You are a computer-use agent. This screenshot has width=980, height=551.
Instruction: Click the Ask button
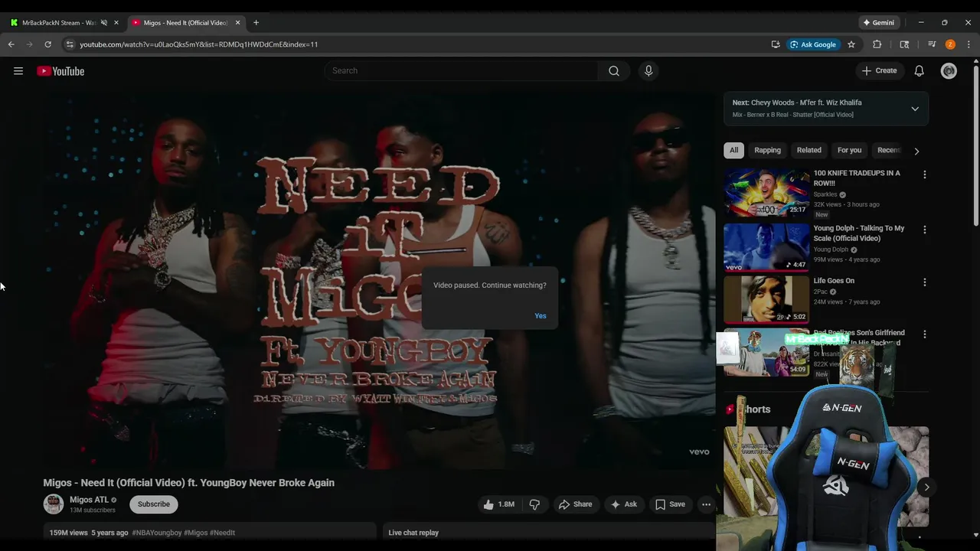coord(622,504)
